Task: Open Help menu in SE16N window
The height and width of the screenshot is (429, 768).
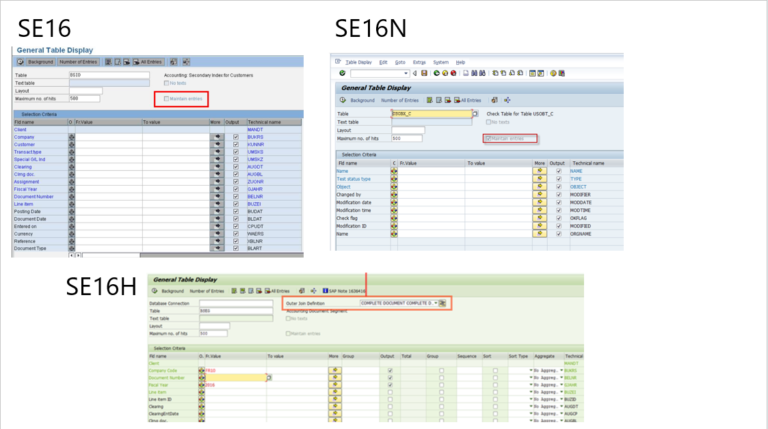Action: click(x=460, y=62)
